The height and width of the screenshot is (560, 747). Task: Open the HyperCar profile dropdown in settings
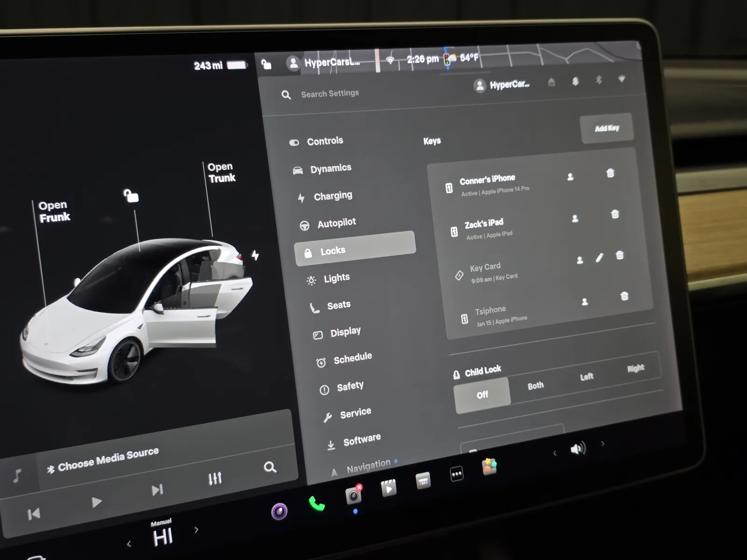[x=502, y=85]
